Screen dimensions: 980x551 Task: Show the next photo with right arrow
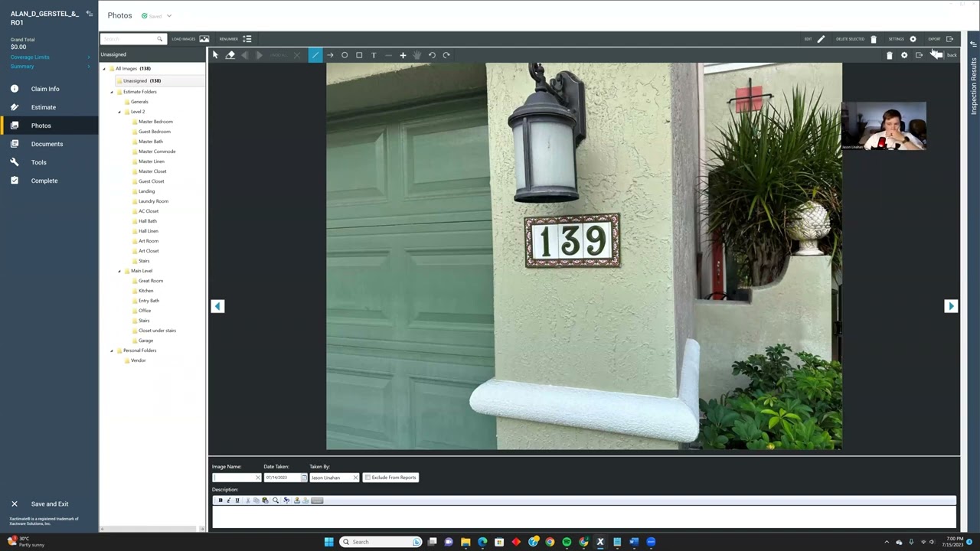[951, 306]
